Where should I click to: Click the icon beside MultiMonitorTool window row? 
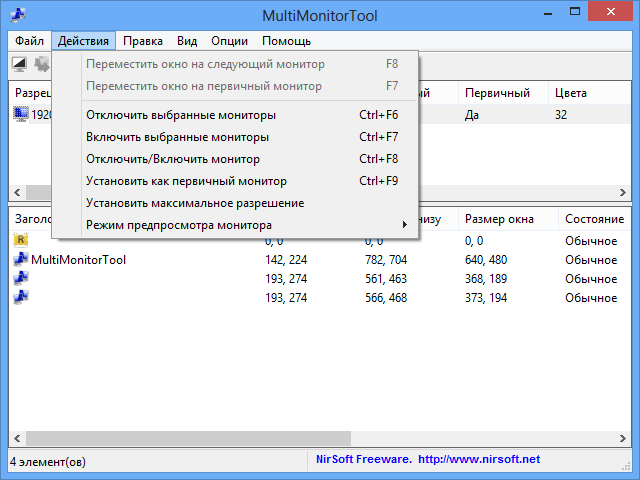tap(20, 260)
